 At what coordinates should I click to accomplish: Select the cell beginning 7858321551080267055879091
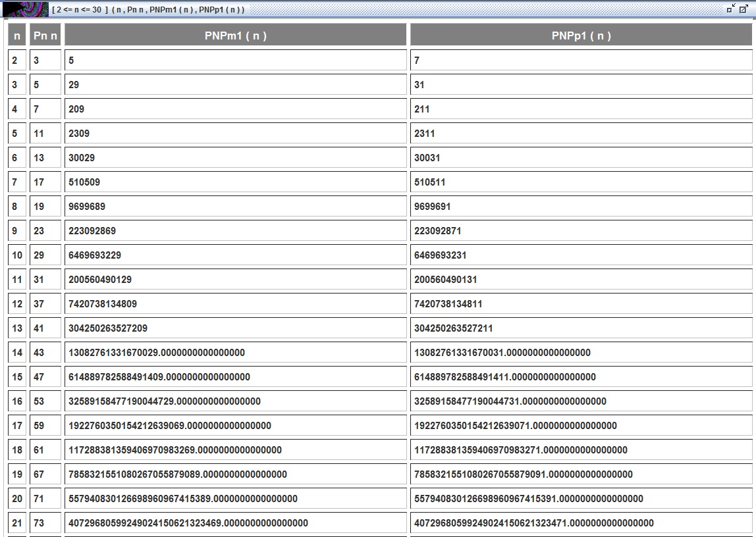(x=581, y=474)
